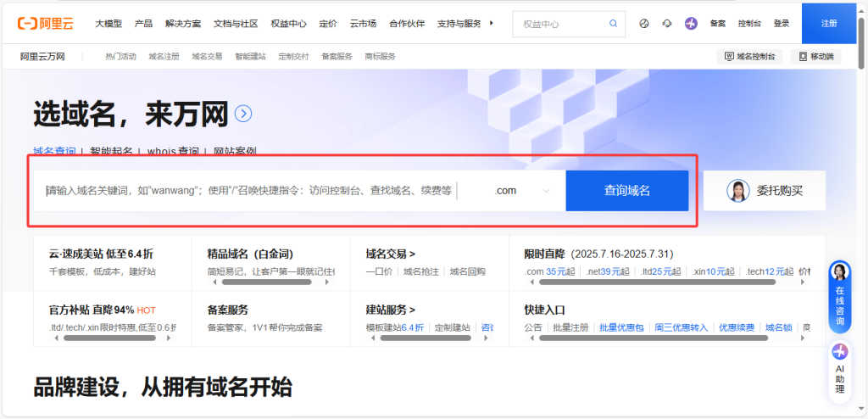Select 备案服务 in the 万网 sub-navigation
Image resolution: width=868 pixels, height=419 pixels.
click(337, 57)
